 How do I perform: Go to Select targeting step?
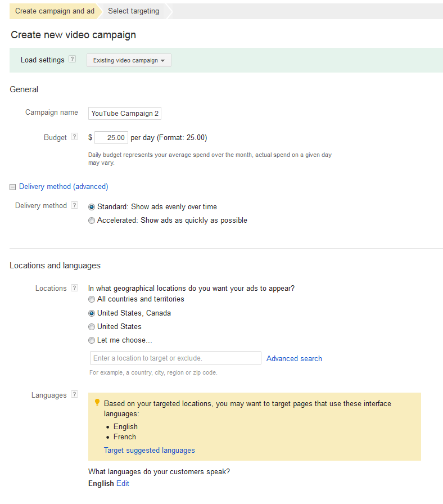(134, 11)
